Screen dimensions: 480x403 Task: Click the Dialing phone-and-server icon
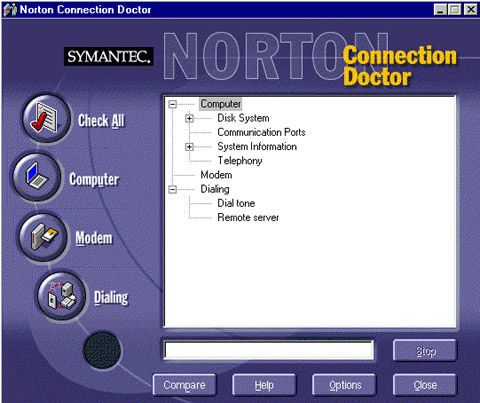pos(62,296)
